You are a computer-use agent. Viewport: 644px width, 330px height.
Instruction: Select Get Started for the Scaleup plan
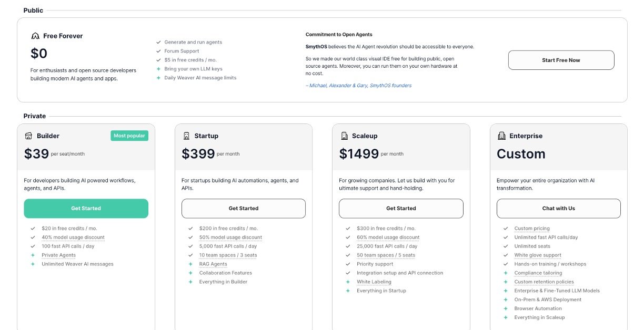pyautogui.click(x=401, y=209)
